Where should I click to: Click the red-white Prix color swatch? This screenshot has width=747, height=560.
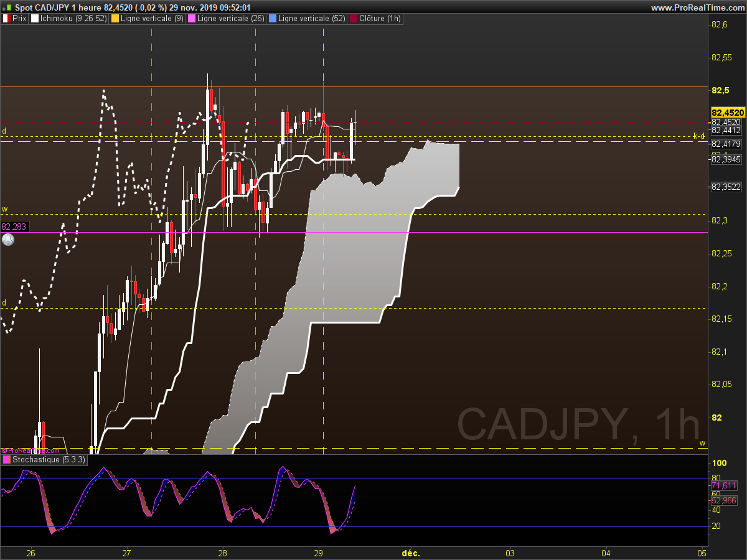click(6, 19)
